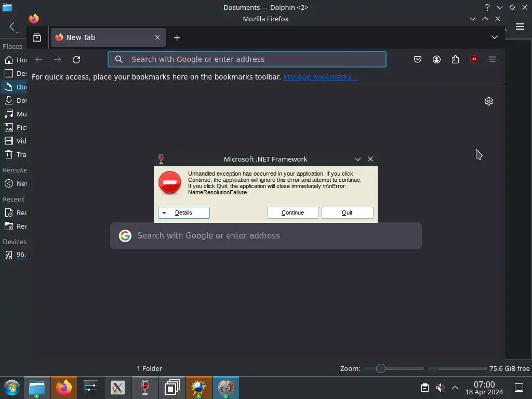Screen dimensions: 532x399
Task: Maximize Firefox window with chevron up
Action: click(485, 19)
